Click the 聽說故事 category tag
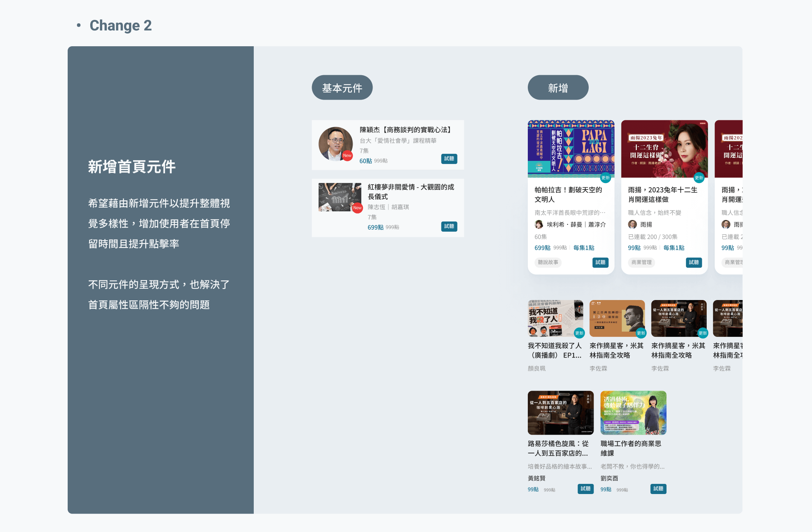The image size is (812, 532). tap(548, 262)
